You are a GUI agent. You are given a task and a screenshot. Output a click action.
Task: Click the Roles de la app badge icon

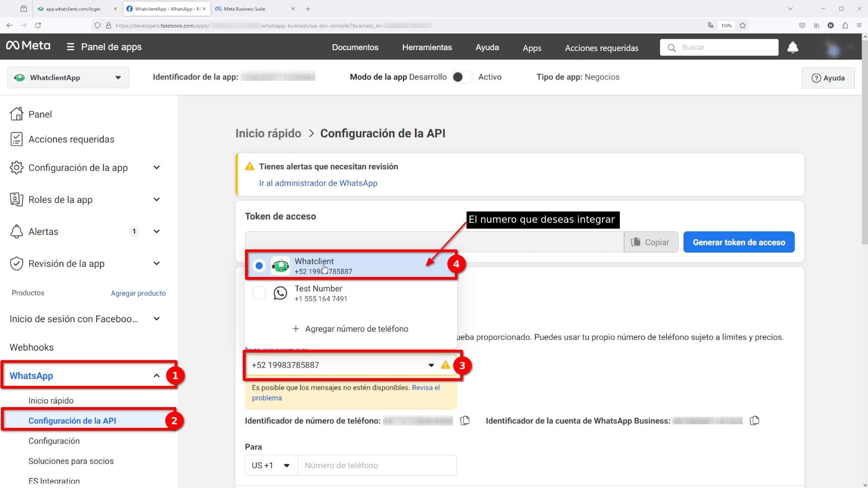16,199
